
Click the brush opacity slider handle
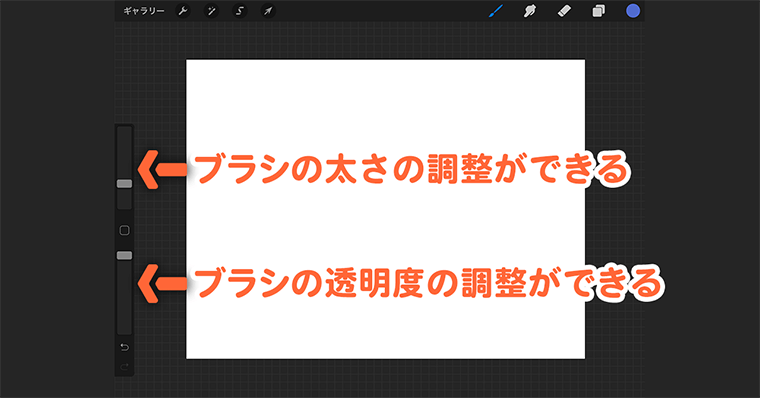(125, 255)
